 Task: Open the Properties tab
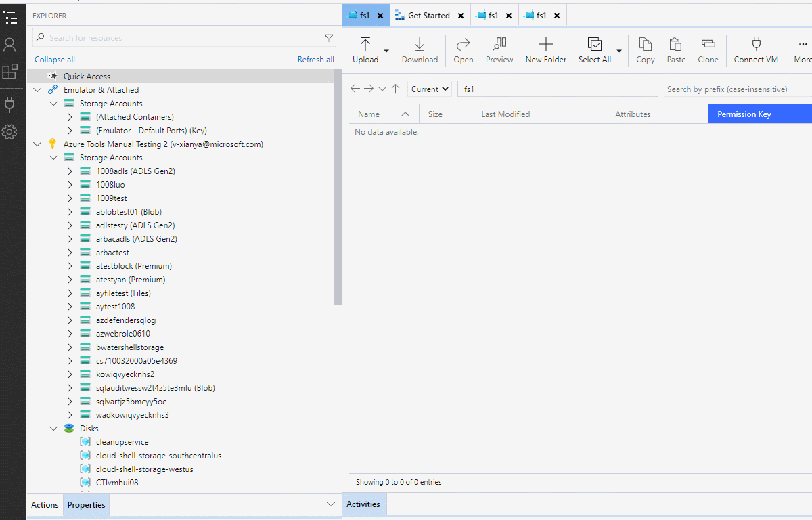click(x=86, y=505)
